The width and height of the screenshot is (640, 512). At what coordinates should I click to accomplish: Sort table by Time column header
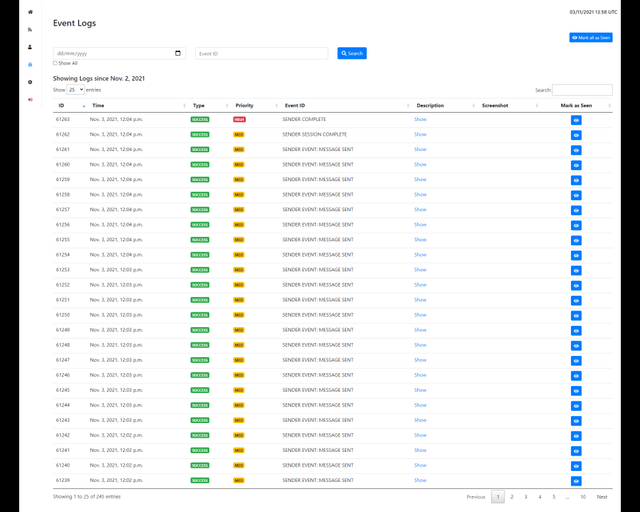click(x=98, y=105)
